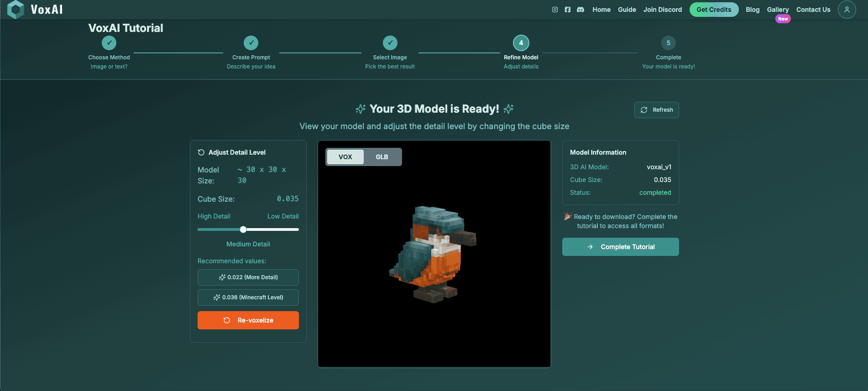
Task: Click the 'New' badge under Gallery
Action: tap(783, 19)
